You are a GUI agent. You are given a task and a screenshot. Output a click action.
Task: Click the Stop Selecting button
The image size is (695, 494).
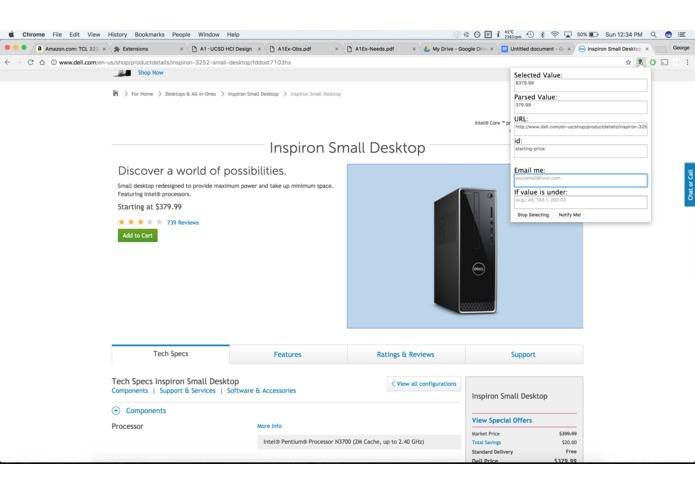(x=534, y=215)
